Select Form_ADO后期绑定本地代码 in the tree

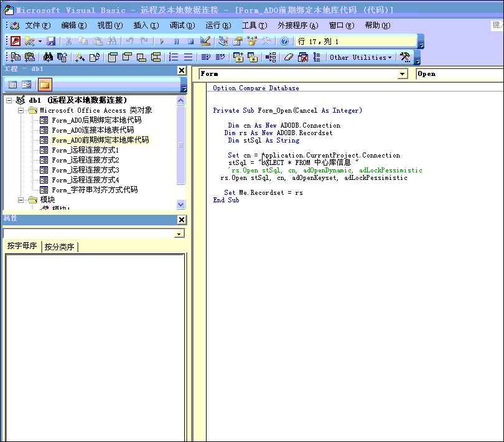[96, 120]
